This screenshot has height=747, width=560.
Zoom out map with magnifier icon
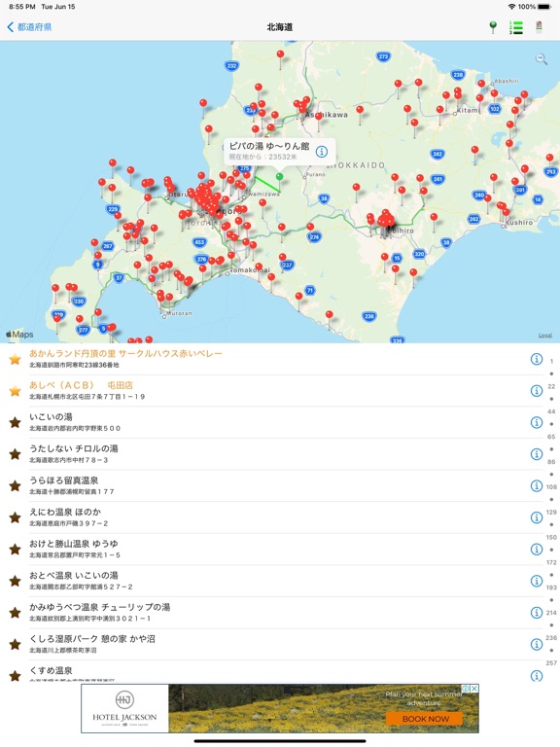[541, 58]
